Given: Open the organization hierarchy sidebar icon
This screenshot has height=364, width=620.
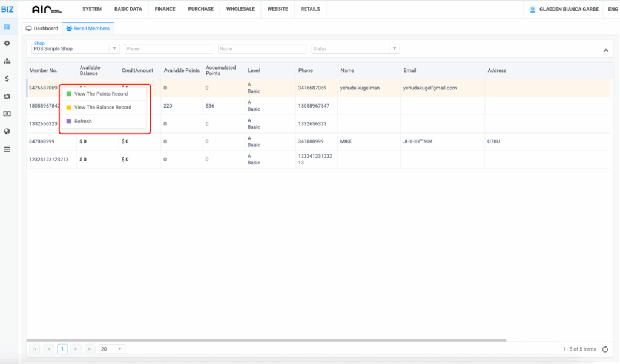Looking at the screenshot, I should (x=7, y=61).
